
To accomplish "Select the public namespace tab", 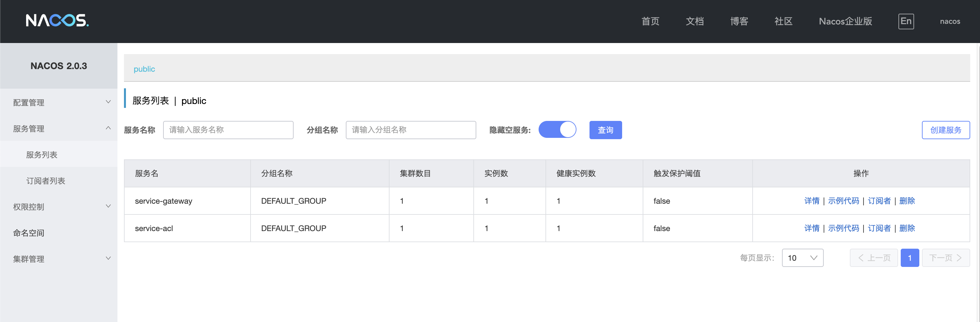I will pyautogui.click(x=144, y=69).
